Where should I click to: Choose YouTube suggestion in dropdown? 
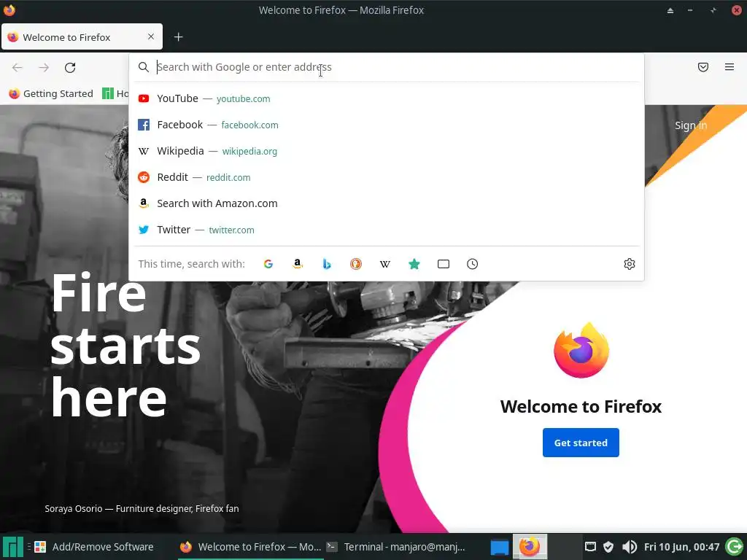[x=387, y=98]
